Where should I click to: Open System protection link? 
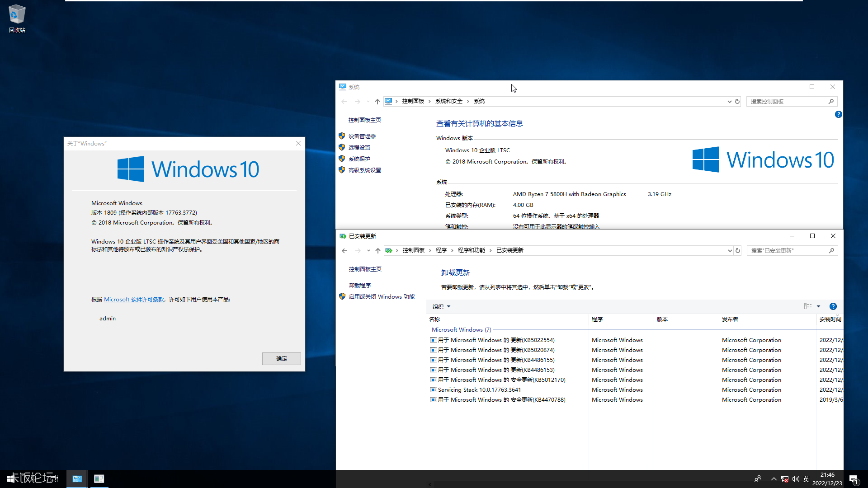pyautogui.click(x=359, y=159)
